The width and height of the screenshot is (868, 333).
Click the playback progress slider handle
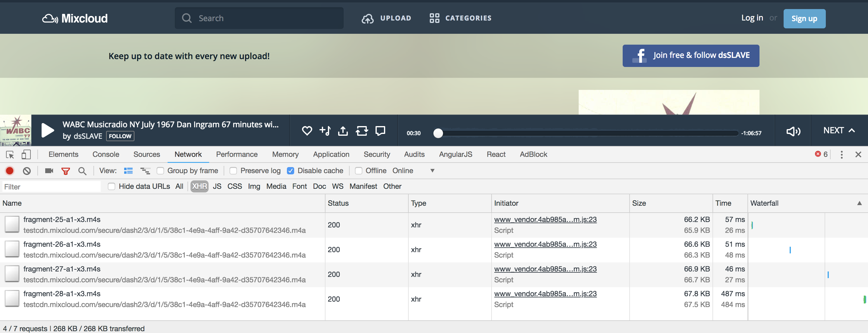pos(438,133)
